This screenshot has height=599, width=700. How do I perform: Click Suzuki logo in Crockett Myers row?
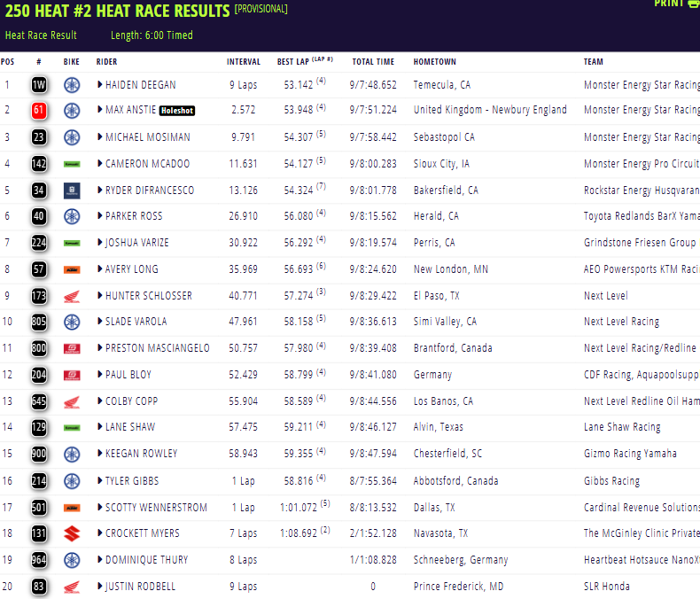[x=72, y=533]
